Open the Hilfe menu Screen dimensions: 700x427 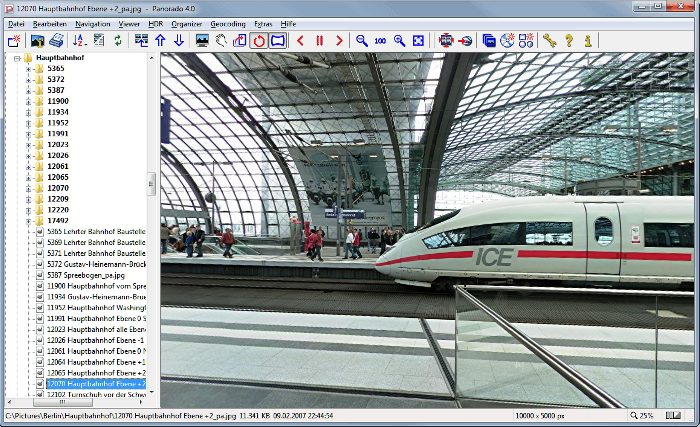pyautogui.click(x=288, y=24)
